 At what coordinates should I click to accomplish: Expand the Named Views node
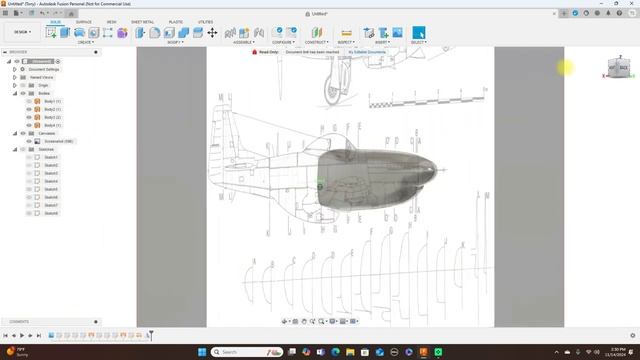coord(15,77)
